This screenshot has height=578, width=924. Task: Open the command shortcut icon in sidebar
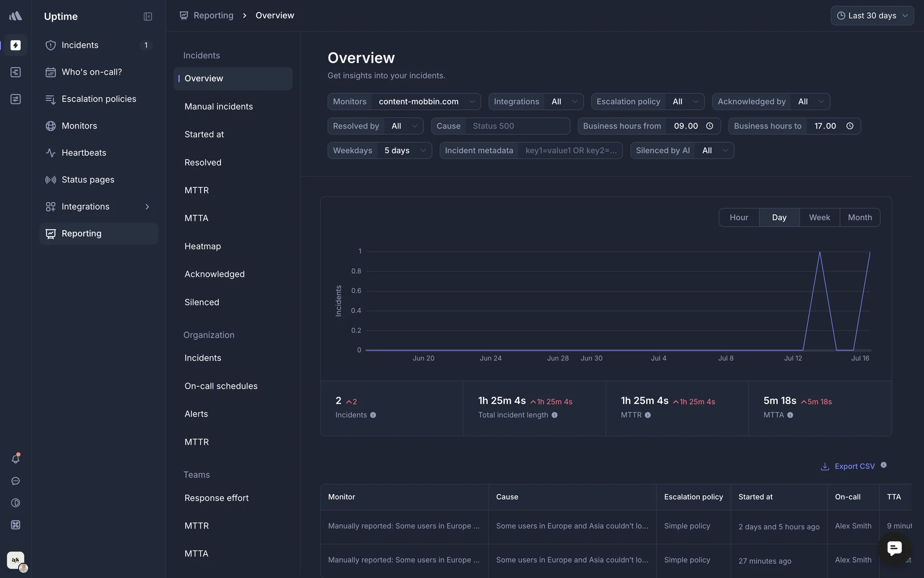point(15,525)
